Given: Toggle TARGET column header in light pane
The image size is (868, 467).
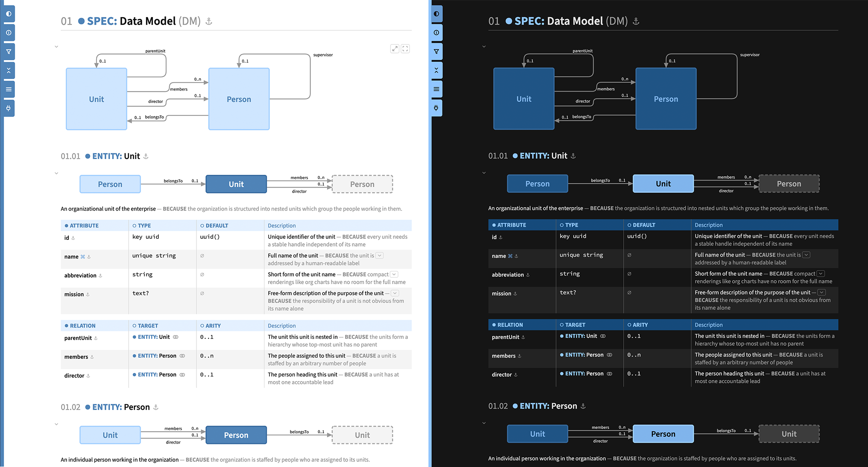Looking at the screenshot, I should pos(145,326).
